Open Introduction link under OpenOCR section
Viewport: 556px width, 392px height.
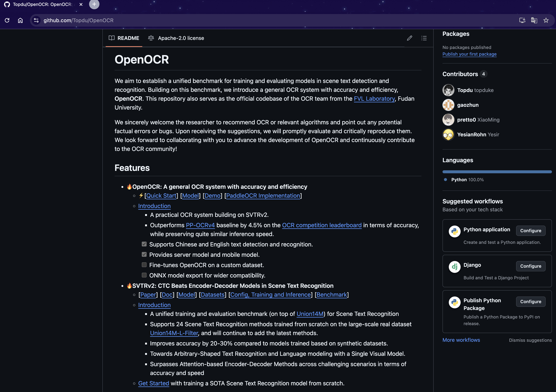click(154, 206)
